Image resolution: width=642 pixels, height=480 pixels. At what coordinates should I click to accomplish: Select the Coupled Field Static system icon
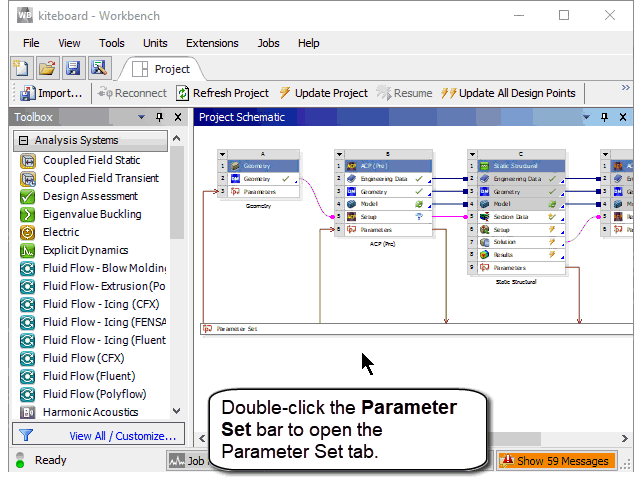[27, 161]
